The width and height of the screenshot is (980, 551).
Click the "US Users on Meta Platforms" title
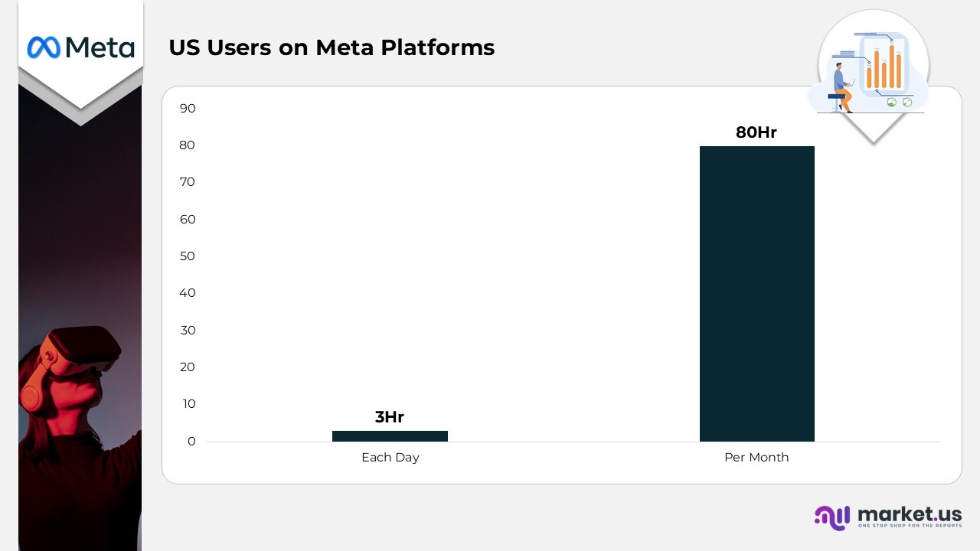pyautogui.click(x=332, y=47)
